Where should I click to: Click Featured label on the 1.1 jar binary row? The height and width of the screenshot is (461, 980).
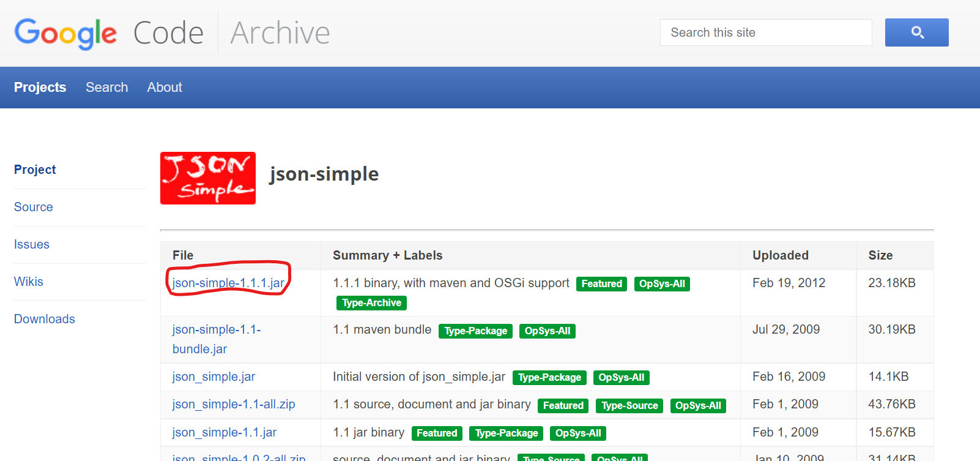(x=437, y=433)
